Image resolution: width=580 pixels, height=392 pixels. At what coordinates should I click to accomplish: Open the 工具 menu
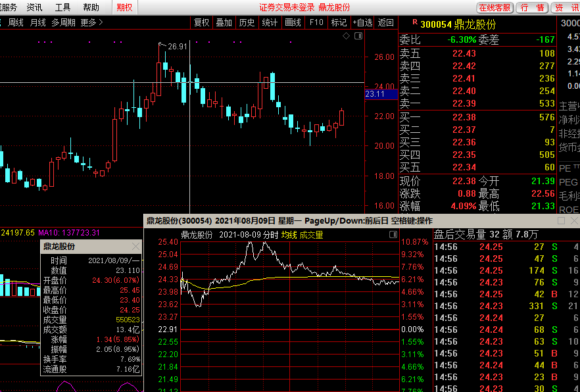[x=62, y=7]
